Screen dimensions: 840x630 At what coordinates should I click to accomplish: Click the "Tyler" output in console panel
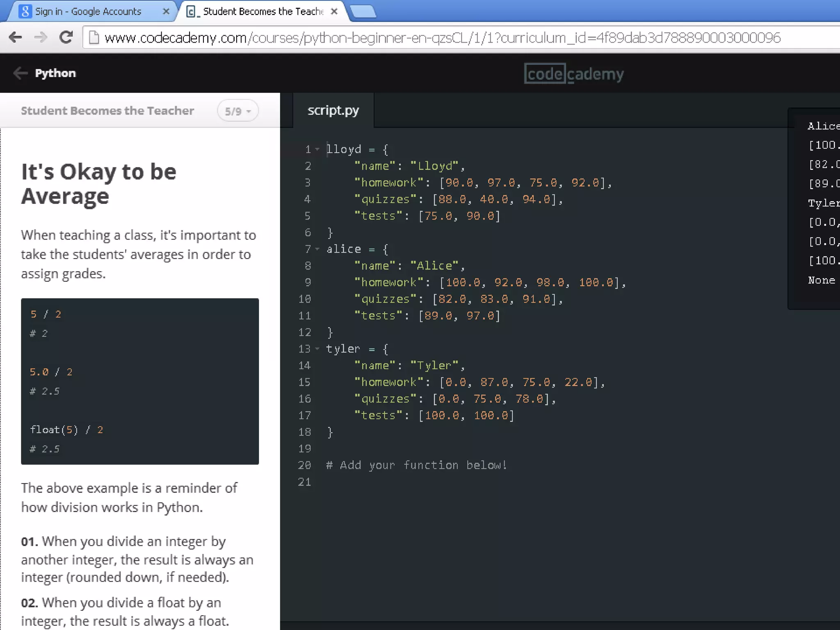(824, 203)
